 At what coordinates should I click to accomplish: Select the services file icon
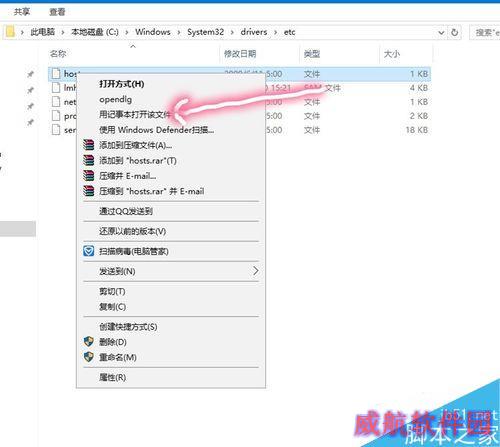(x=56, y=130)
